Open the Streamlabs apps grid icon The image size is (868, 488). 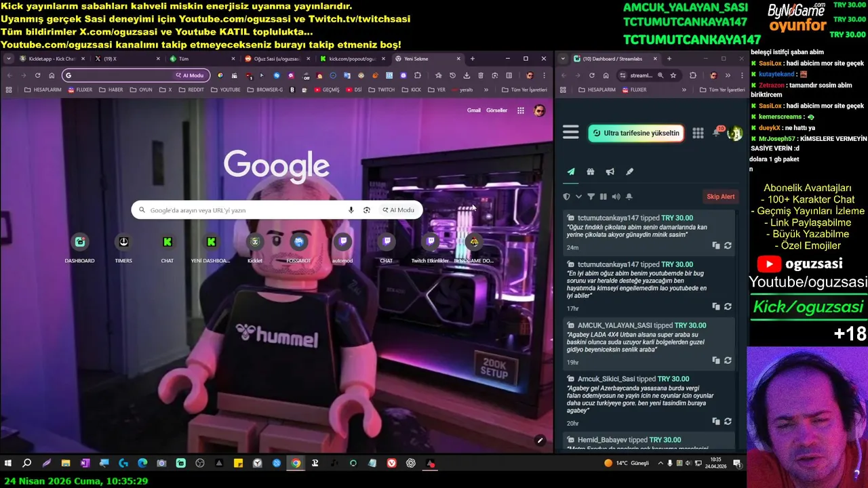click(x=698, y=133)
